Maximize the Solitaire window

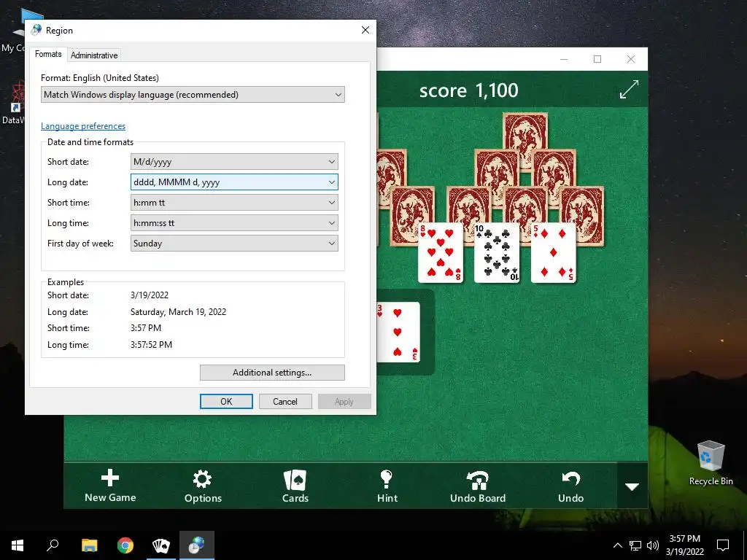[597, 59]
